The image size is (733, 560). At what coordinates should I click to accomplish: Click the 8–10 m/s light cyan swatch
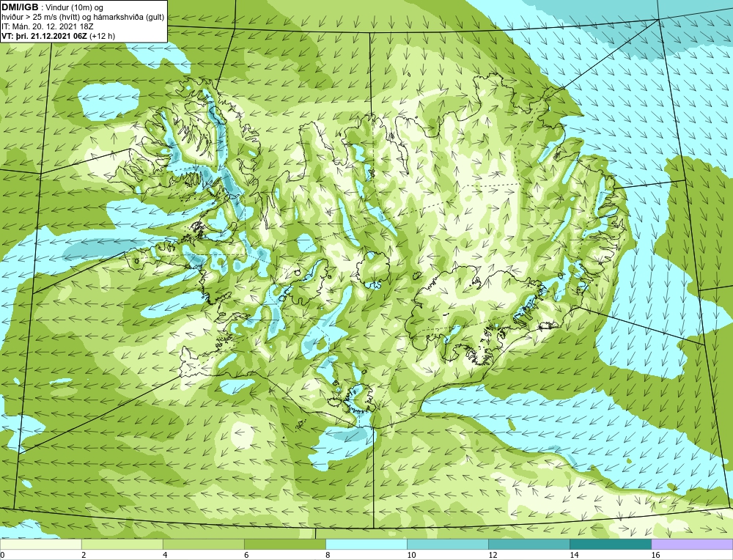[366, 544]
